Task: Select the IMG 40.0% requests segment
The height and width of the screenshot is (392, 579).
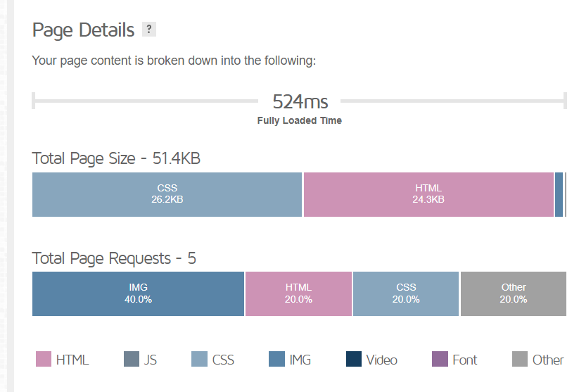Action: 138,293
